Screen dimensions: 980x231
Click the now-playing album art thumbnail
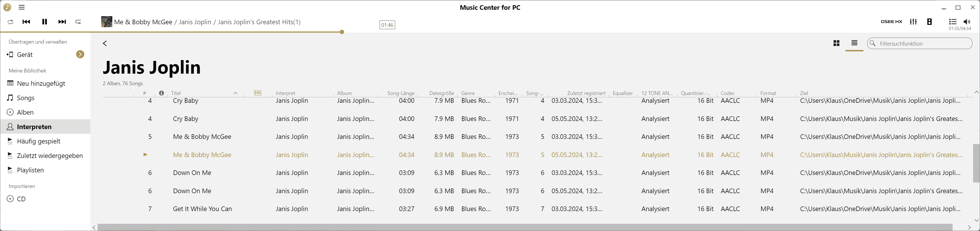pyautogui.click(x=107, y=22)
